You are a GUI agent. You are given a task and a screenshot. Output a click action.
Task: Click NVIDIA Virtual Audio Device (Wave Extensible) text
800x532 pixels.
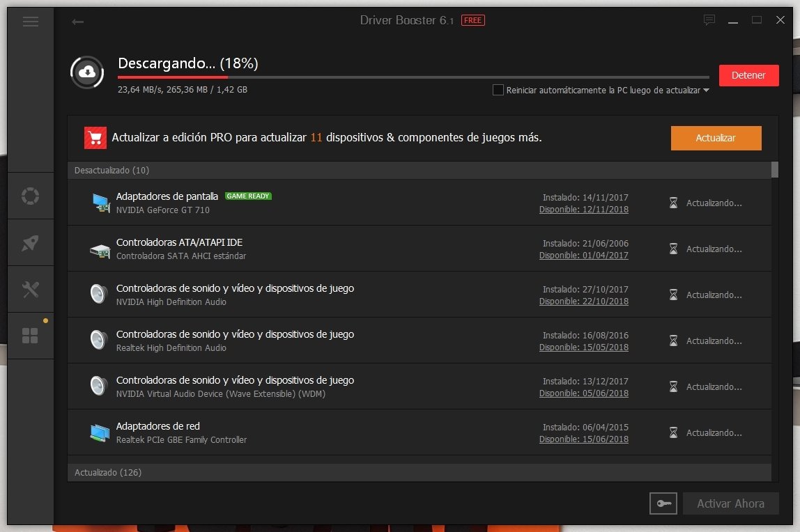pyautogui.click(x=220, y=394)
